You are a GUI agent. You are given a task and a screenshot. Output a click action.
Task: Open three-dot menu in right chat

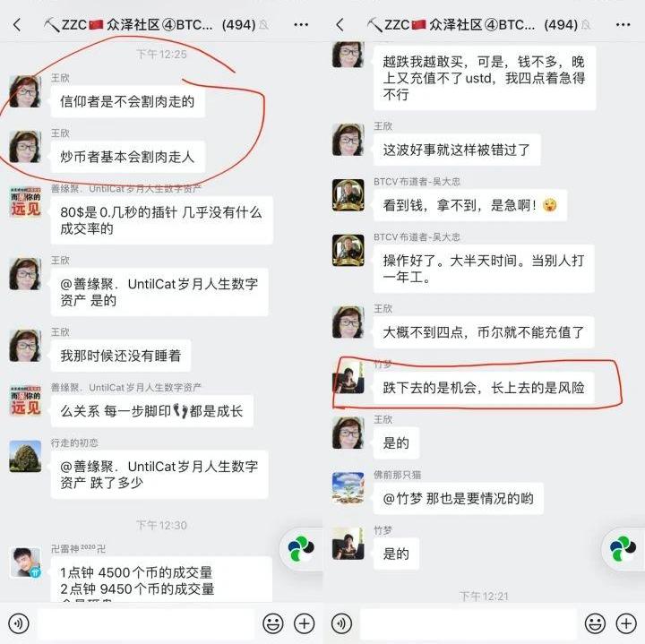(623, 25)
